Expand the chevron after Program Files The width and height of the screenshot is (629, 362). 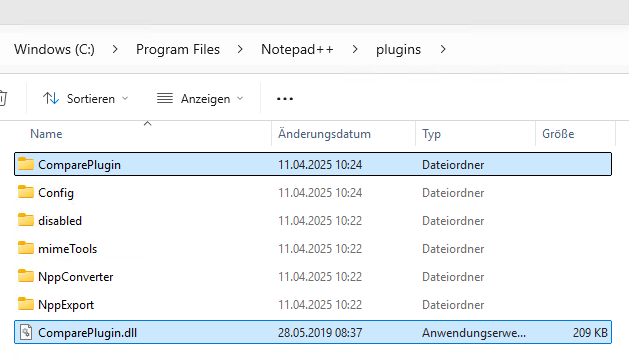(x=240, y=49)
